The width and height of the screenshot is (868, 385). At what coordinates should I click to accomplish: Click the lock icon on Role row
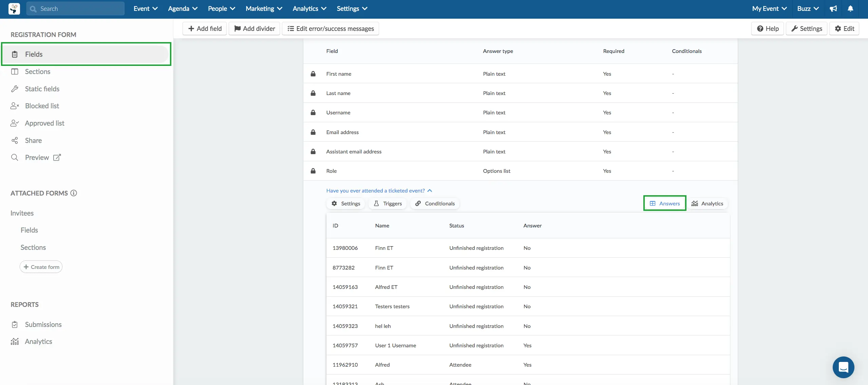point(313,171)
